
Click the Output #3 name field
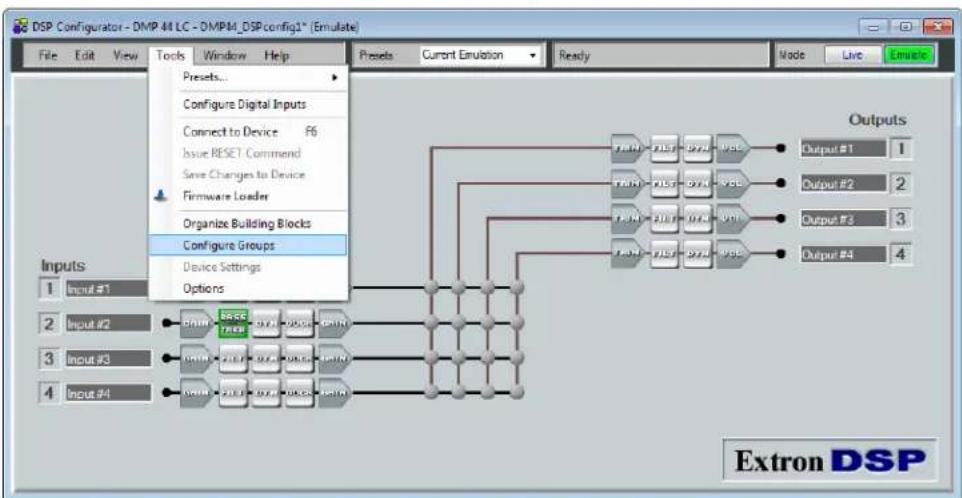tap(843, 218)
